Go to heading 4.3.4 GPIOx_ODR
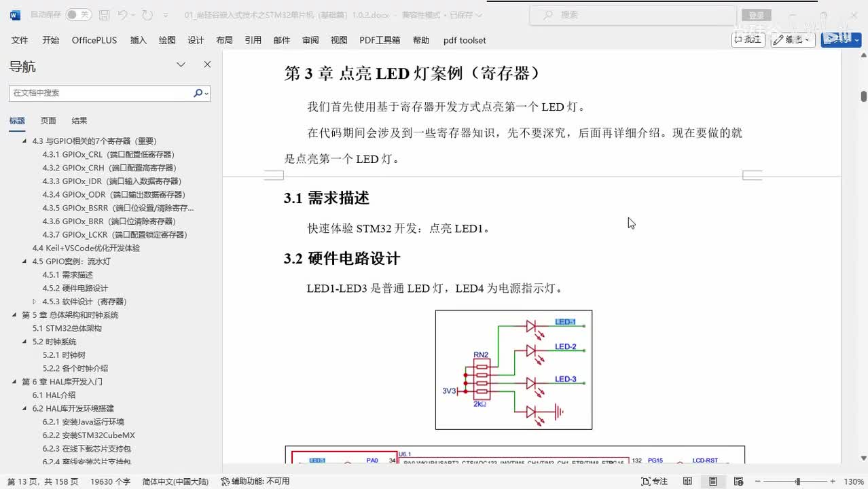 tap(113, 194)
